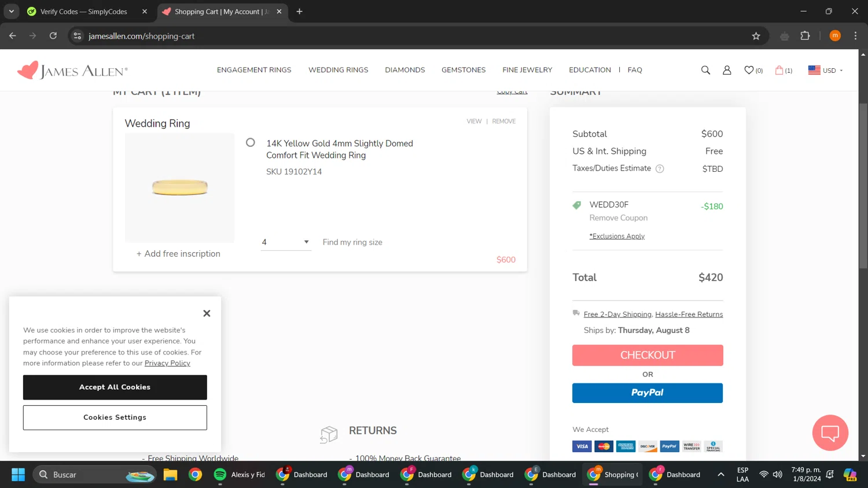Open the Diamonds menu
The height and width of the screenshot is (488, 868).
coord(405,70)
